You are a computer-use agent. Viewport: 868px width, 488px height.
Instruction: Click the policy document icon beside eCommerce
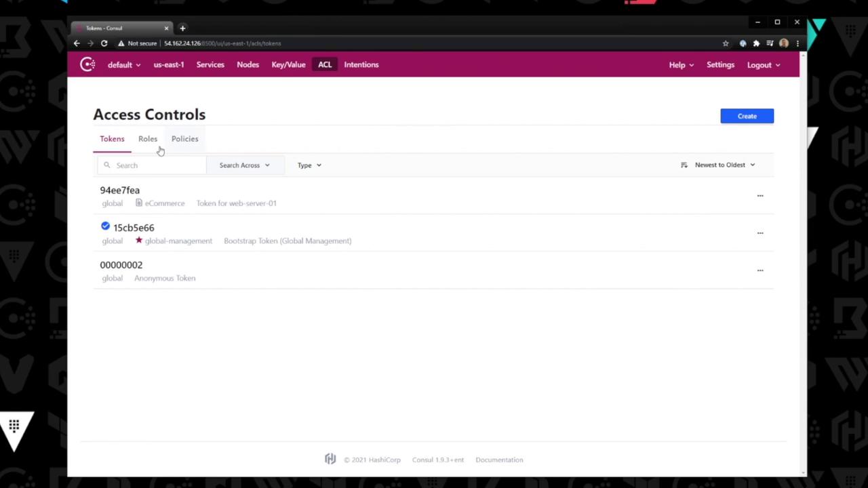pyautogui.click(x=139, y=203)
